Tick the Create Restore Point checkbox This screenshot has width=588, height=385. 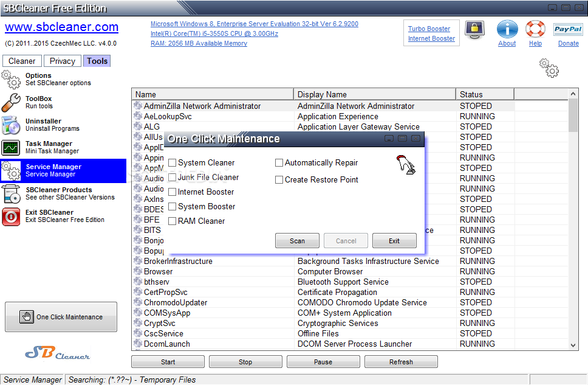tap(279, 180)
